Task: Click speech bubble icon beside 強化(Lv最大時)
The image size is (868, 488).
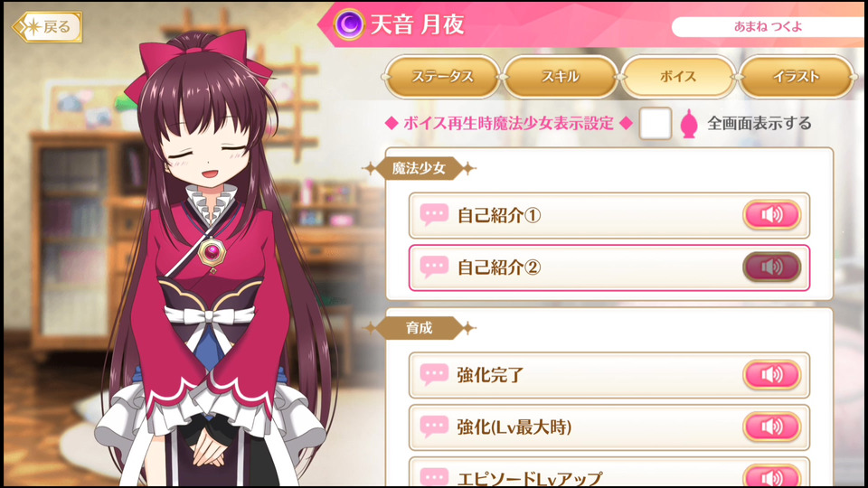Action: coord(434,427)
